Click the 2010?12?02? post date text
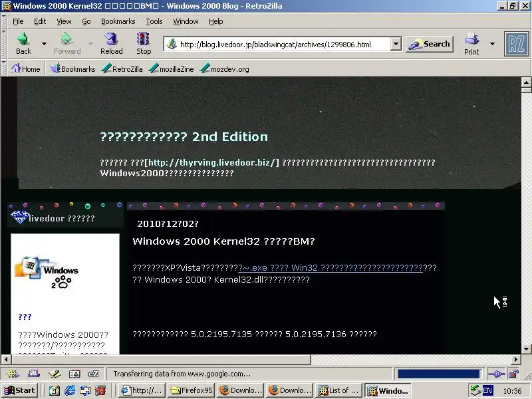This screenshot has width=532, height=399. [x=168, y=224]
